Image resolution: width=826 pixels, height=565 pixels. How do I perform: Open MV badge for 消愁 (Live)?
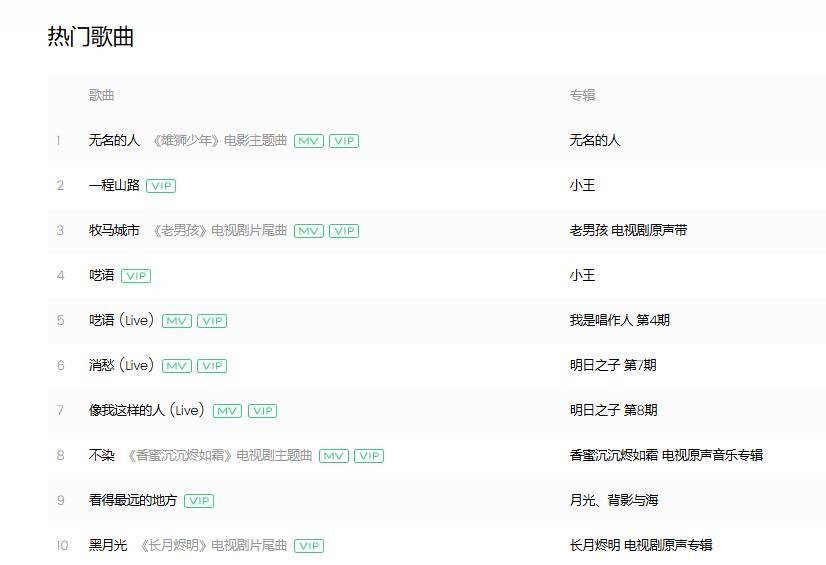coord(176,366)
